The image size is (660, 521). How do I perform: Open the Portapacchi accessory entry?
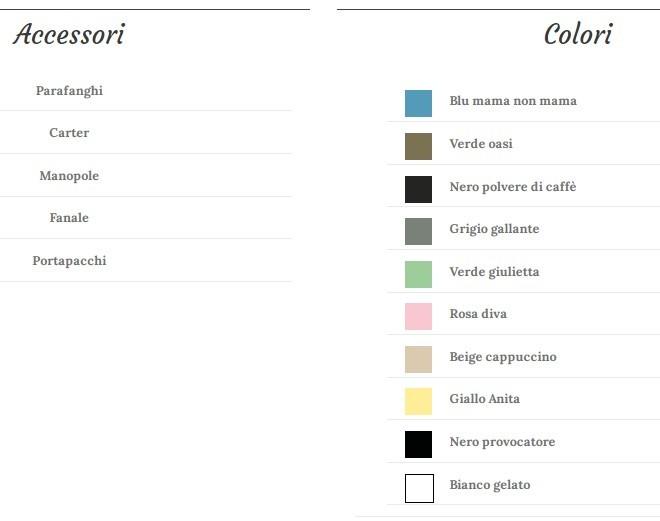pos(69,261)
